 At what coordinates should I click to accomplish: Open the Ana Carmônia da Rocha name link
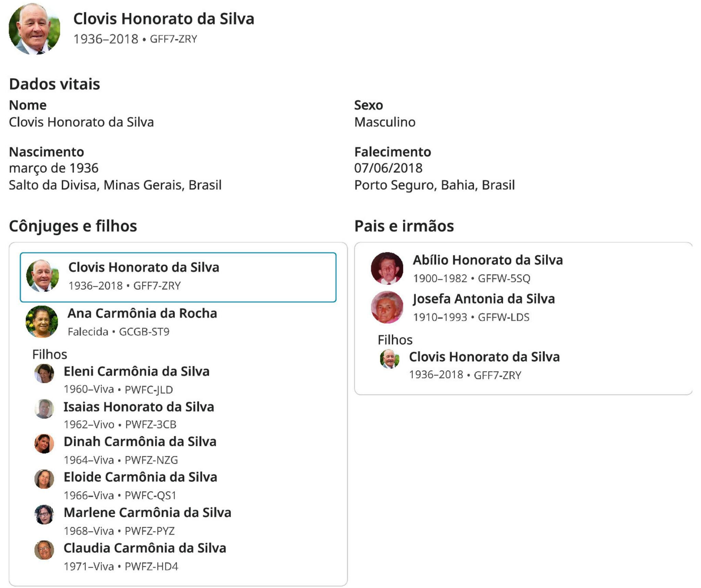[x=142, y=313]
